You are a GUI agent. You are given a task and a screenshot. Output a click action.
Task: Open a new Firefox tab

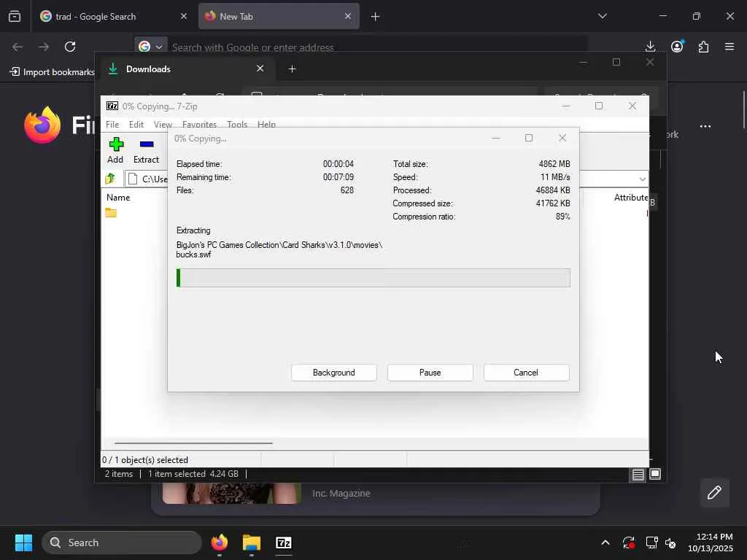(375, 17)
